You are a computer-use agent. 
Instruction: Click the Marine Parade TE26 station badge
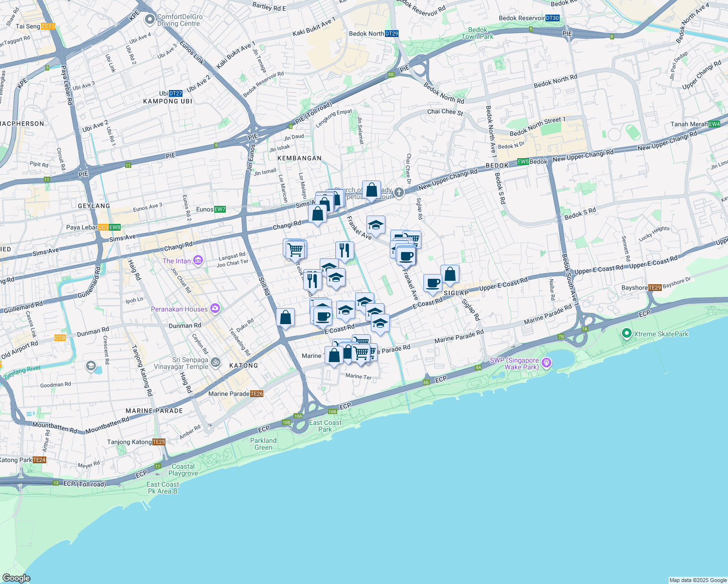point(257,394)
